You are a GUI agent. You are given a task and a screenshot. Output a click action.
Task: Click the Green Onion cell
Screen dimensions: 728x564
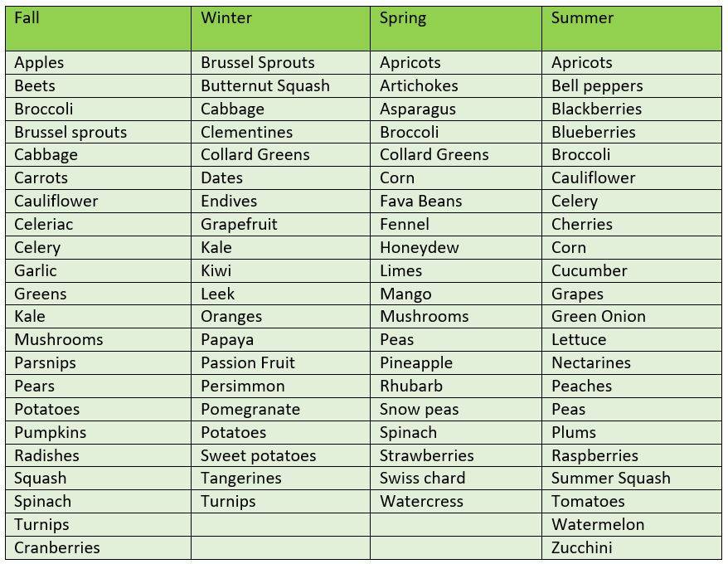pos(632,316)
